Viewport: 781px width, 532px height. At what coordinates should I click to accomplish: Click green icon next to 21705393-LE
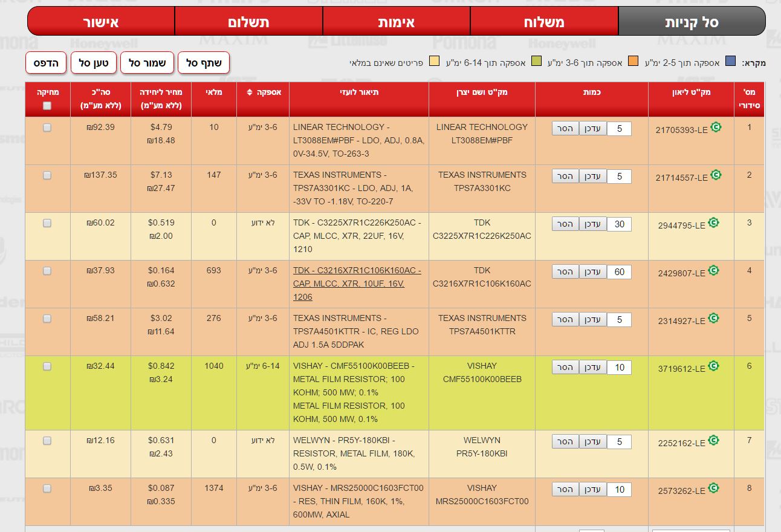716,127
